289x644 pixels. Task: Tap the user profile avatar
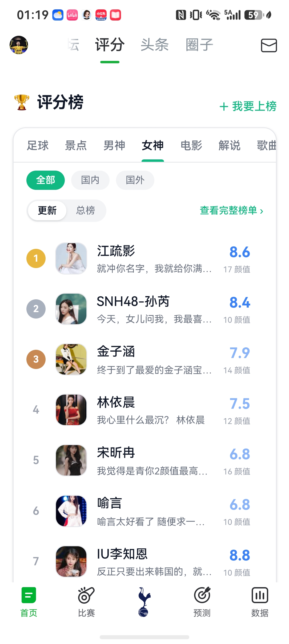pyautogui.click(x=19, y=45)
